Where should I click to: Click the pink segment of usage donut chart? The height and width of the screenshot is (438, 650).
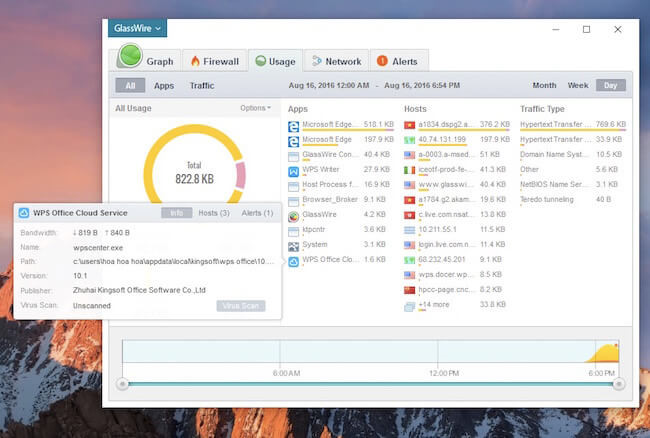[240, 177]
